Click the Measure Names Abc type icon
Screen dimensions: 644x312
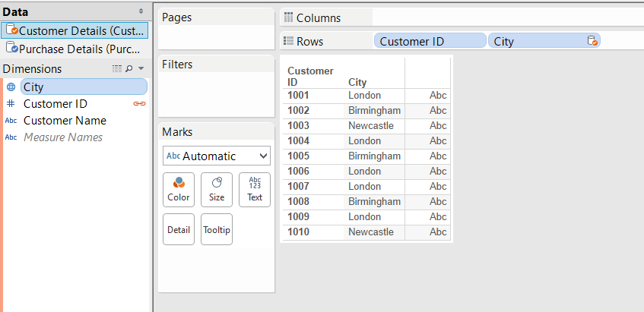tap(11, 137)
